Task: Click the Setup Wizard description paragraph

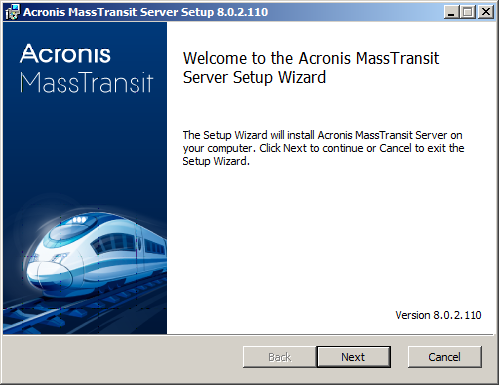Action: [x=323, y=148]
